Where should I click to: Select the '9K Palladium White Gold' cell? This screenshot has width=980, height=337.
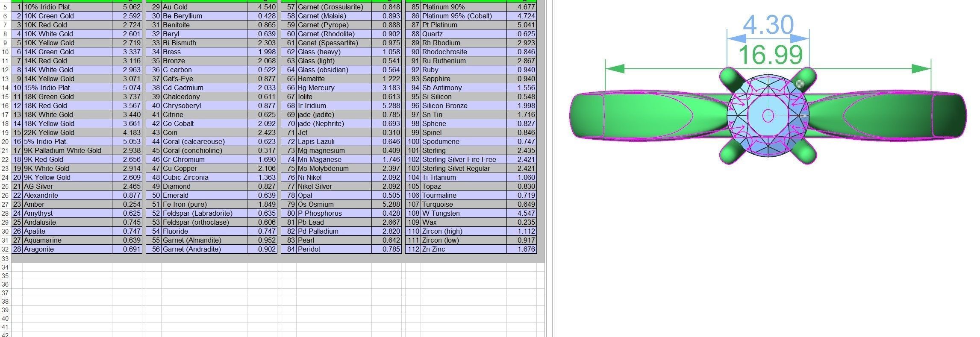coord(67,150)
